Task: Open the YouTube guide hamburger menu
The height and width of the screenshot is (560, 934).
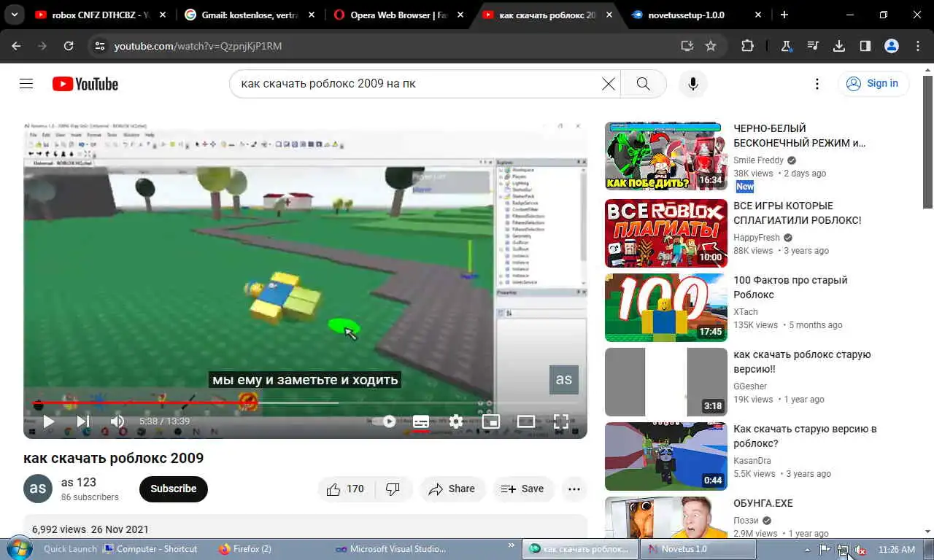Action: coord(26,84)
